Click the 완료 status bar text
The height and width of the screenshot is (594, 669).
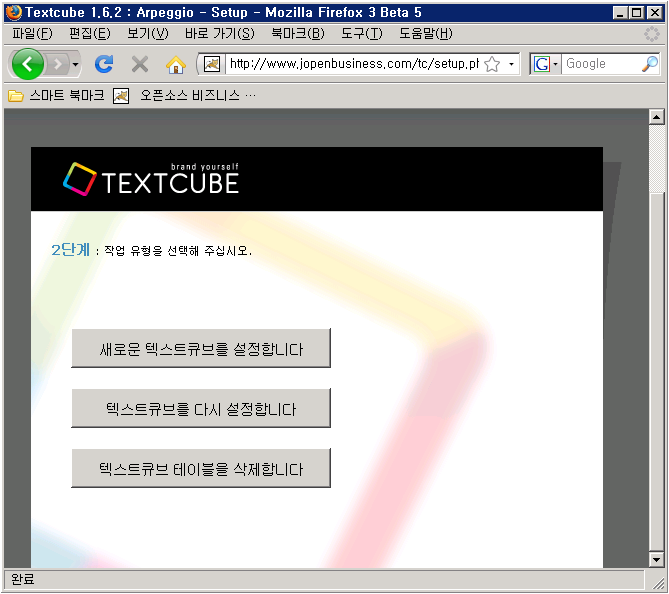point(22,580)
